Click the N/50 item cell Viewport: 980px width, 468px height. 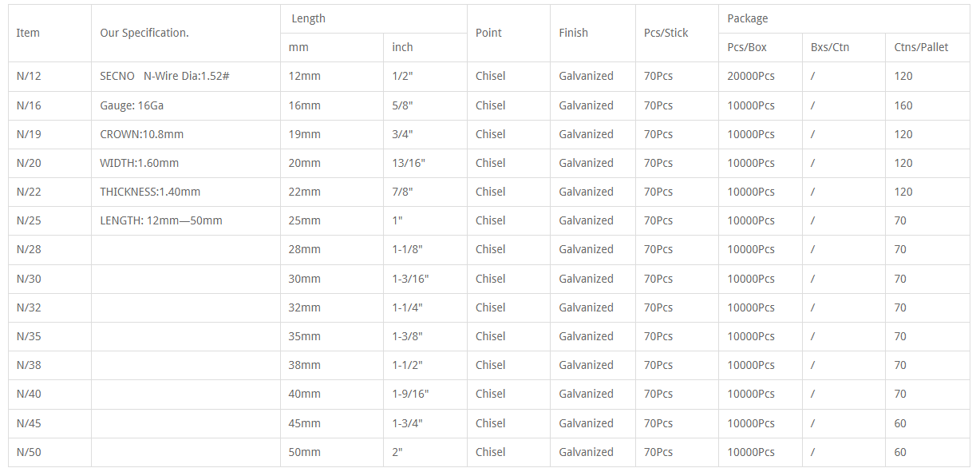click(x=49, y=452)
